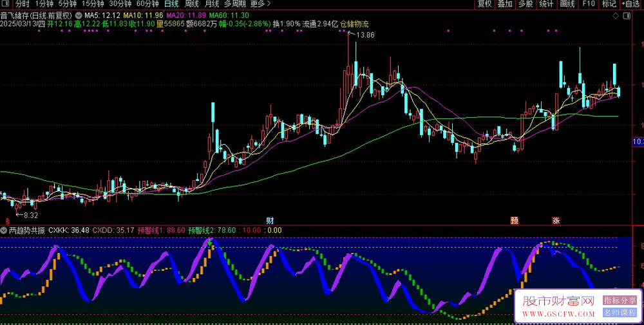The image size is (644, 325).
Task: Click the red marker at timeline start
Action: [6, 220]
